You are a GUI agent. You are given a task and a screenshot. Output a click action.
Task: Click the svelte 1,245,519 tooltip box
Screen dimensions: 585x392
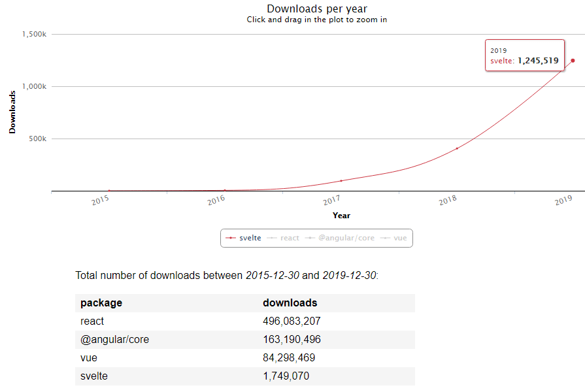tap(524, 56)
